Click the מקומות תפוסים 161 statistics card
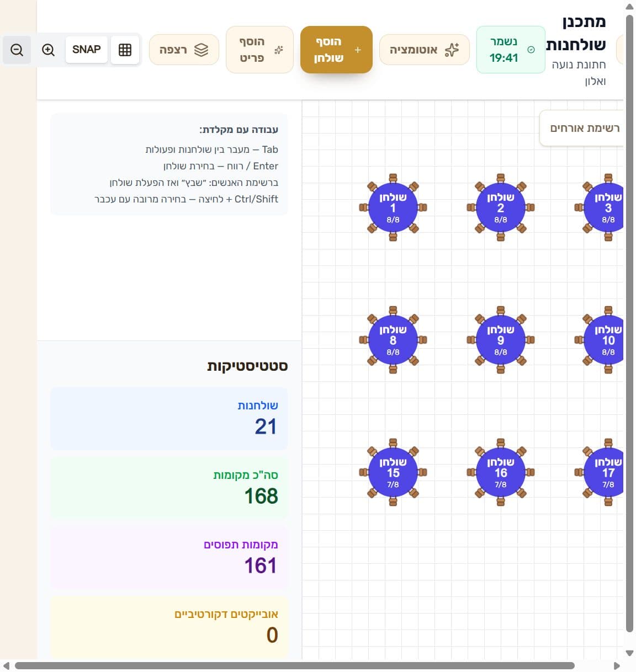 pos(169,557)
